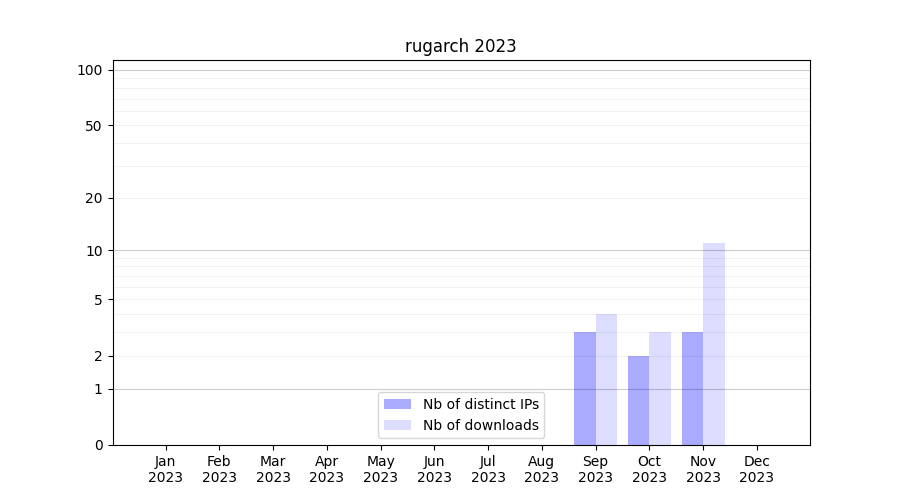Select the y-axis tick label 0
Image resolution: width=900 pixels, height=500 pixels.
[x=98, y=445]
